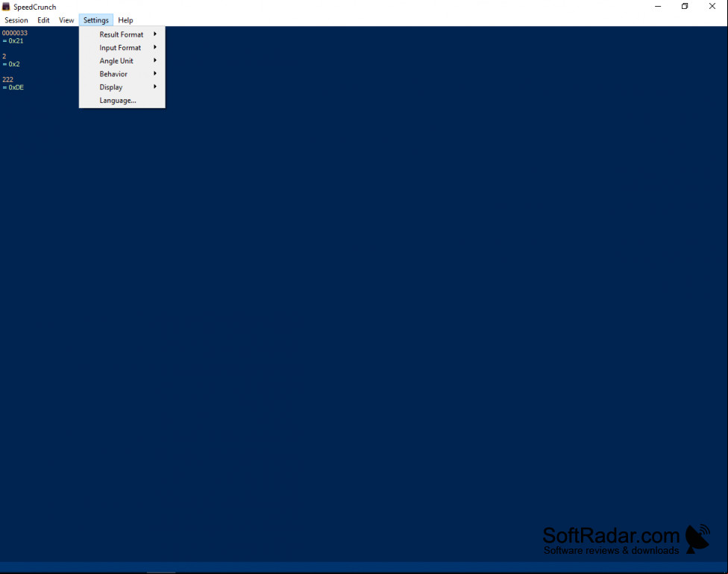The image size is (728, 574).
Task: Expand the Result Format submenu
Action: (122, 34)
